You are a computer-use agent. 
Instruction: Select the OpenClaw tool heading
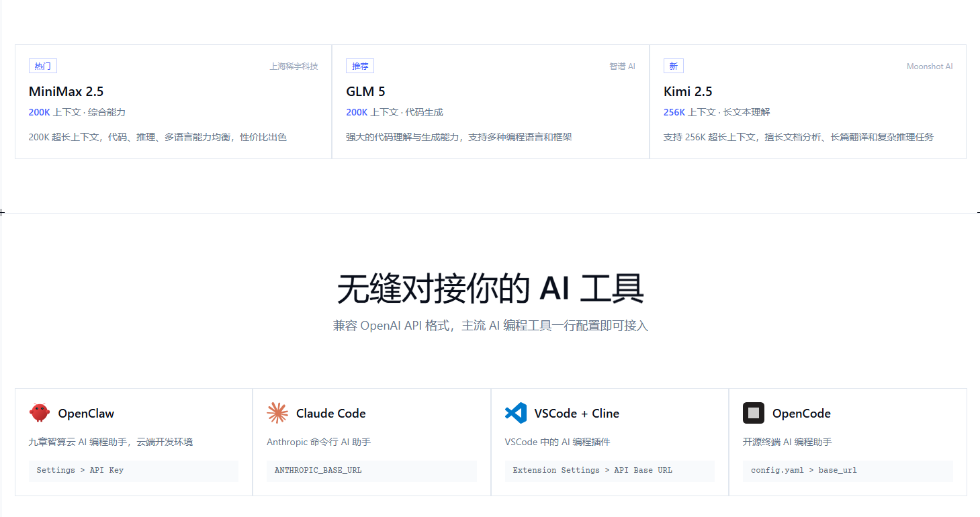point(86,414)
